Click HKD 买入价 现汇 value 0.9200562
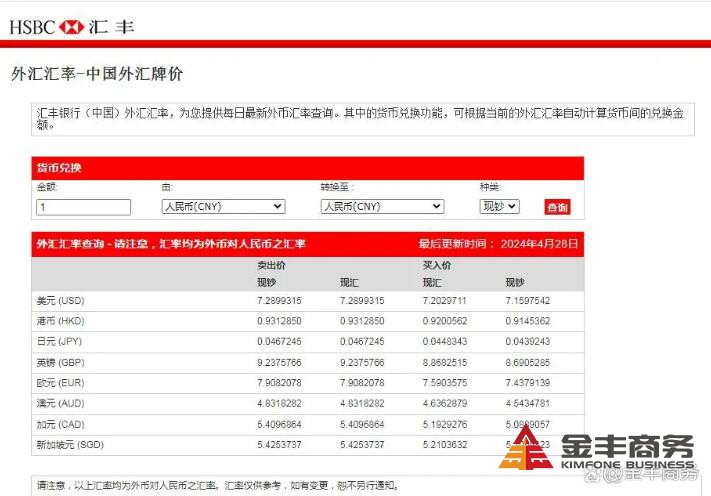This screenshot has height=496, width=711. point(444,321)
